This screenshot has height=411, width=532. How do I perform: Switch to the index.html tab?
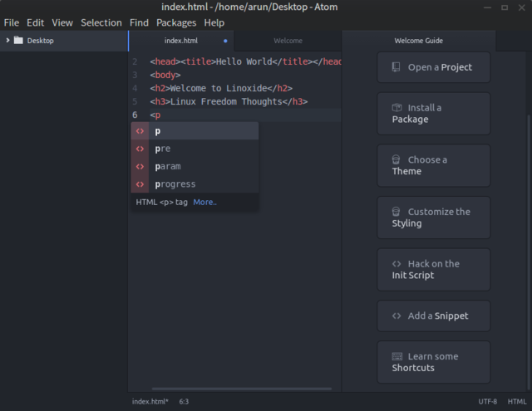click(181, 41)
